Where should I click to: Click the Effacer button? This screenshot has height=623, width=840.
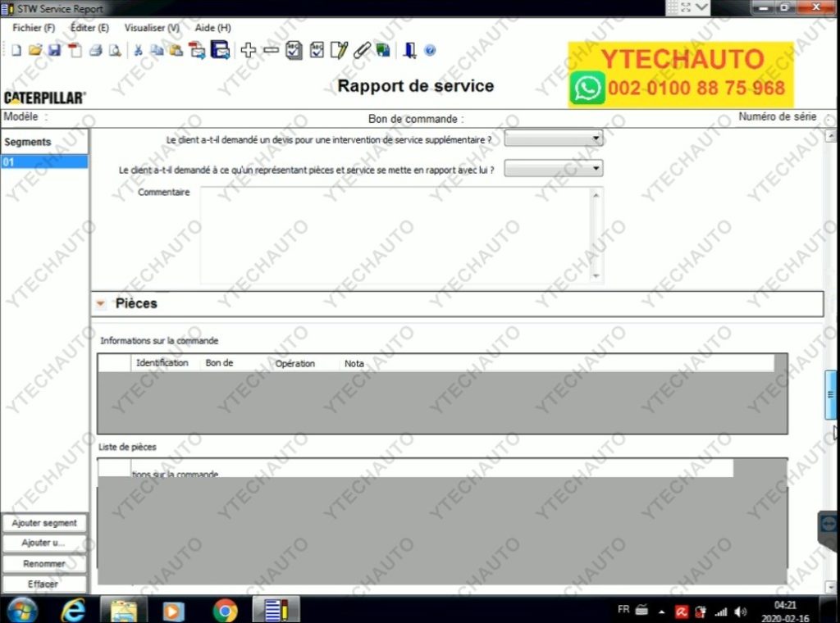click(44, 584)
